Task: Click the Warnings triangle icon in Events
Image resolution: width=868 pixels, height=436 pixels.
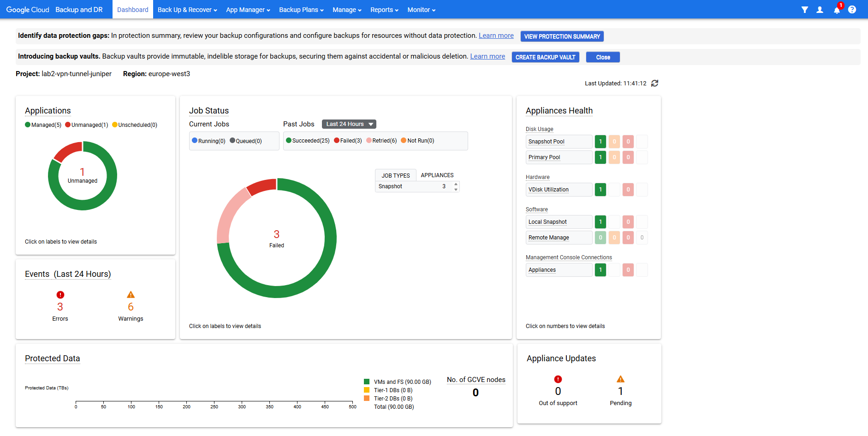Action: (131, 295)
